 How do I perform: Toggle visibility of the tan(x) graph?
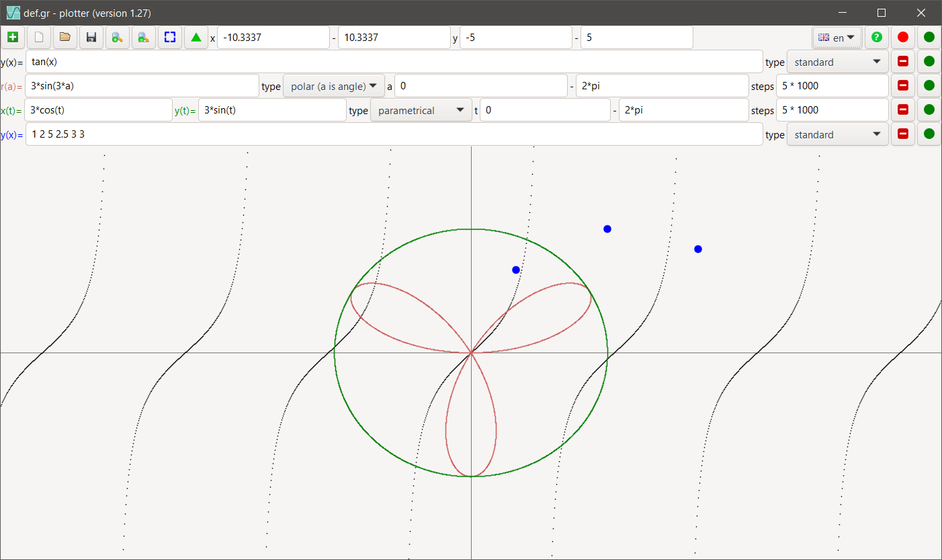click(929, 62)
